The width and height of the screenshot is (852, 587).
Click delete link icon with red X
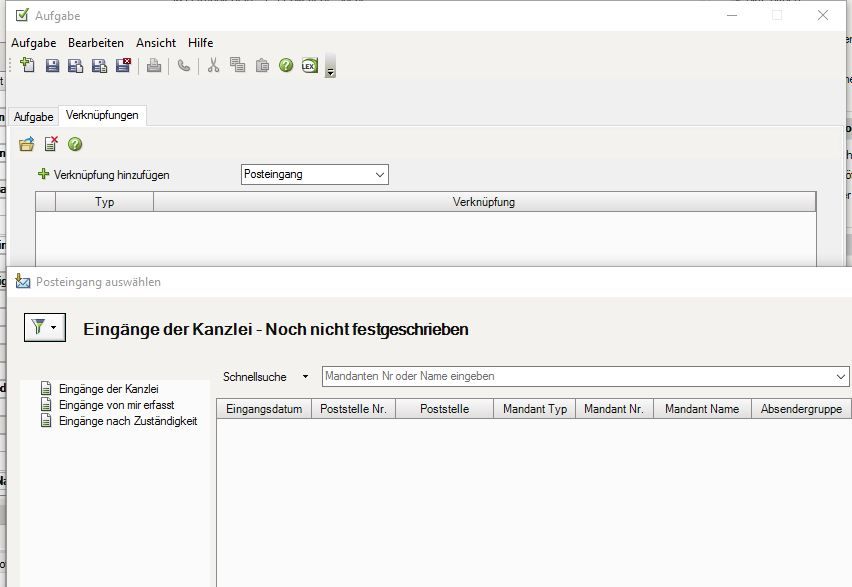[51, 145]
